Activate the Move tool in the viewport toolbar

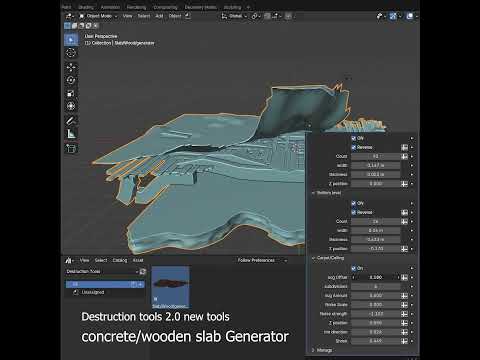[x=71, y=67]
